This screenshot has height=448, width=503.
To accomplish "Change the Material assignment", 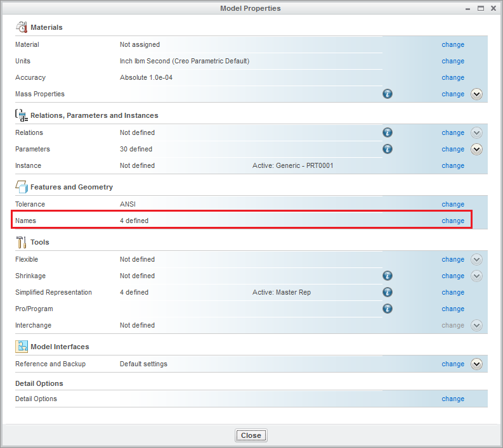I will point(453,44).
